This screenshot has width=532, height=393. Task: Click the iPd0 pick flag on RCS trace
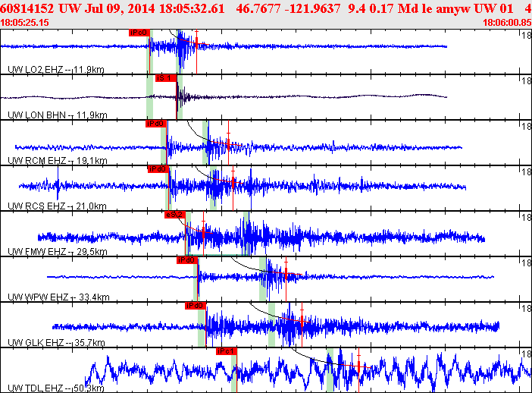(158, 169)
